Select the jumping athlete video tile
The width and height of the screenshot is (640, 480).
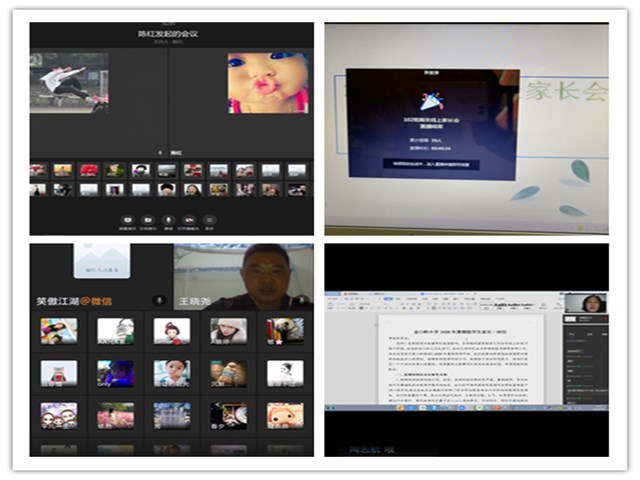click(x=69, y=83)
